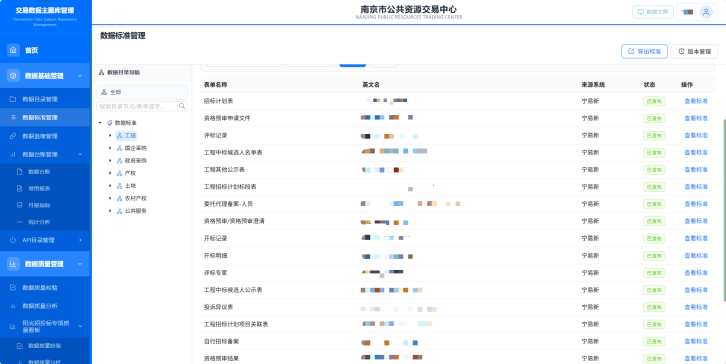The image size is (726, 364).
Task: Click the 开标明细 row name
Action: [x=215, y=255]
